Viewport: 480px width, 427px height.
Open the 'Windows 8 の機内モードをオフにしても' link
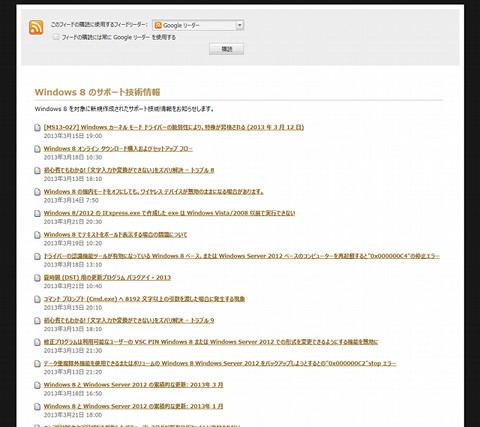pos(154,192)
